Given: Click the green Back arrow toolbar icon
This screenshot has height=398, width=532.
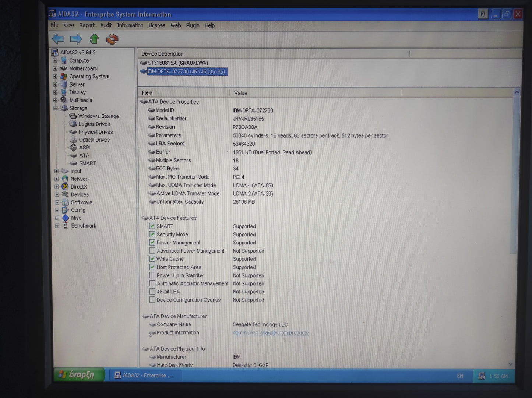Looking at the screenshot, I should pos(58,39).
